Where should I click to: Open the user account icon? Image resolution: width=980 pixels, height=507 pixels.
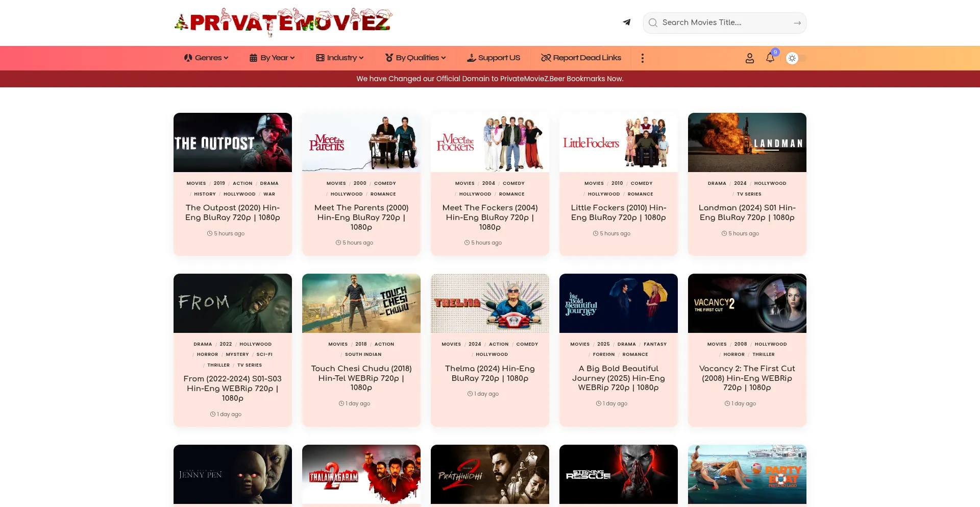(749, 58)
